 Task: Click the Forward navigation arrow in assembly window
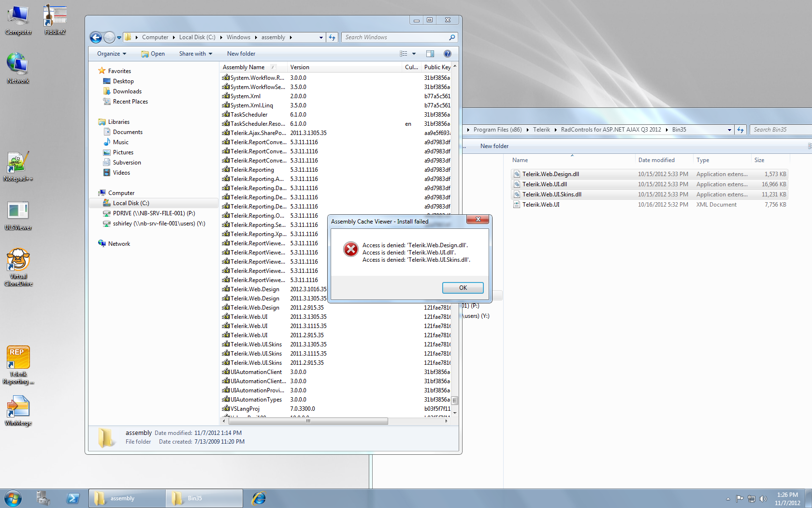[x=110, y=37]
